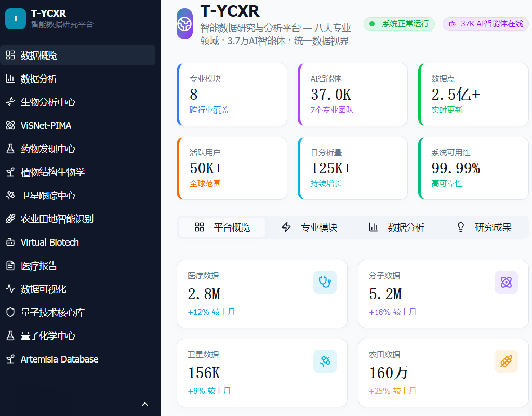Go to Virtual Biotech
The height and width of the screenshot is (416, 532).
click(78, 242)
